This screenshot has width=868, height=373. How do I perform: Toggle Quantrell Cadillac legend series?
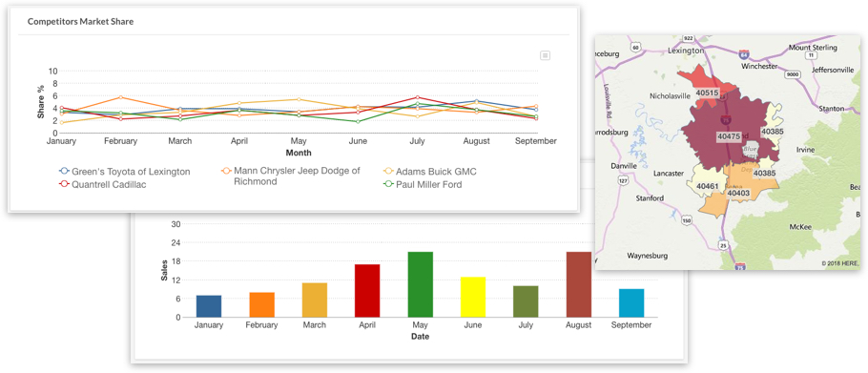pos(102,184)
